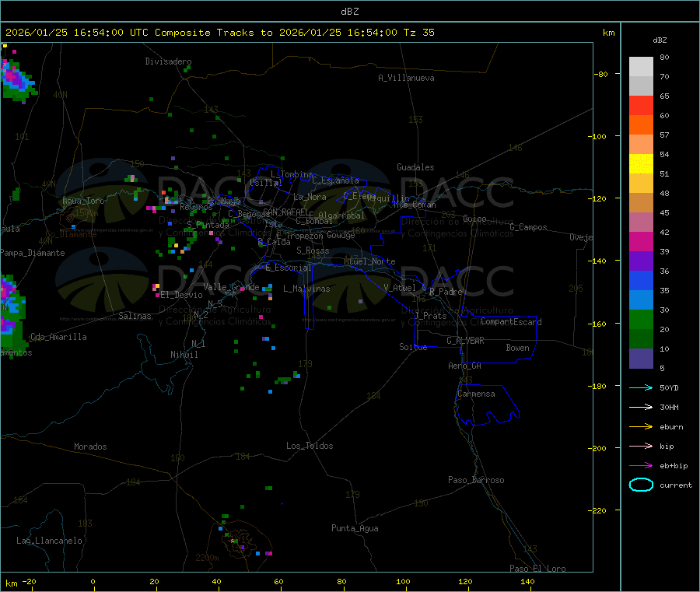The image size is (700, 592).
Task: Pick the purple 36-39 dBZ swatch
Action: pyautogui.click(x=641, y=261)
